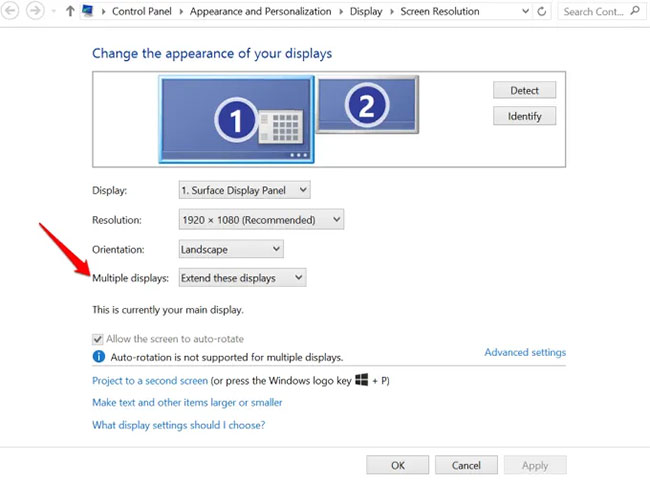Toggle Allow the screen to auto-rotate checkbox

98,339
